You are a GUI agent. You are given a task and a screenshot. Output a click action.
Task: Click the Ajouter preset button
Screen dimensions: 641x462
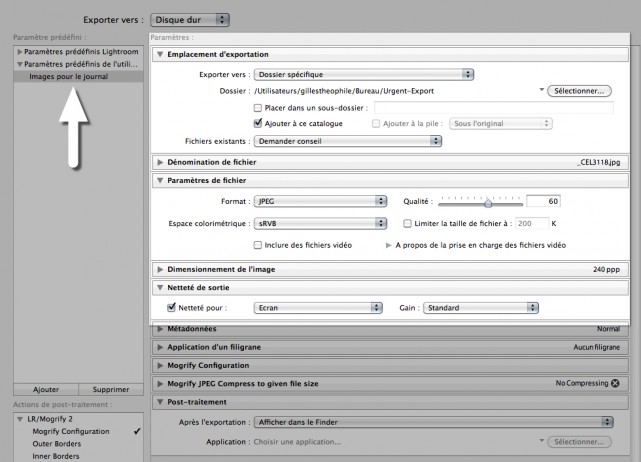click(46, 389)
